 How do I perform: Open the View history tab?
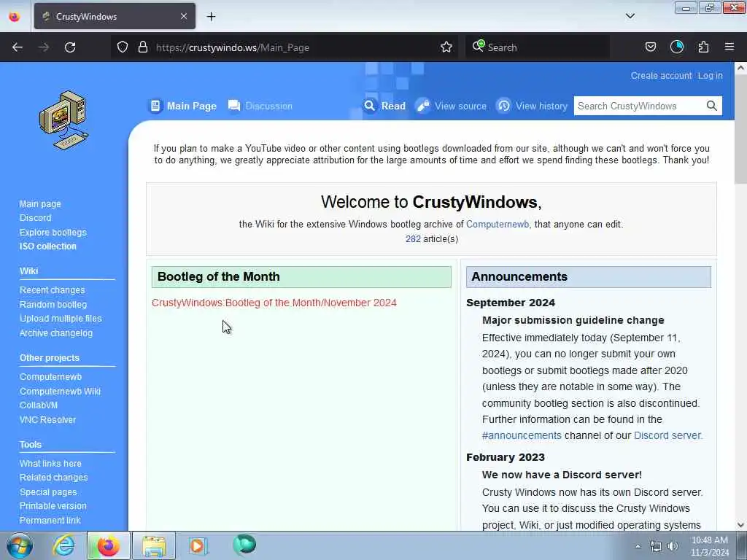pyautogui.click(x=532, y=106)
